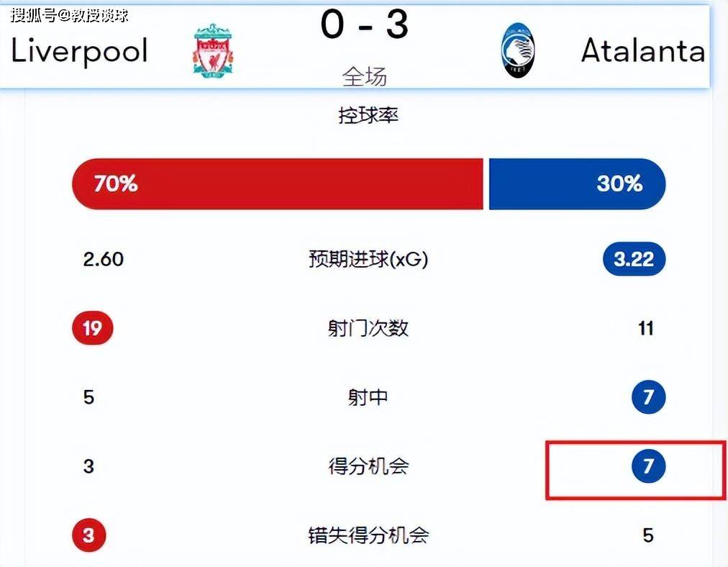Click Atalanta's 11 shots value
Image resolution: width=728 pixels, height=567 pixels.
[x=646, y=328]
